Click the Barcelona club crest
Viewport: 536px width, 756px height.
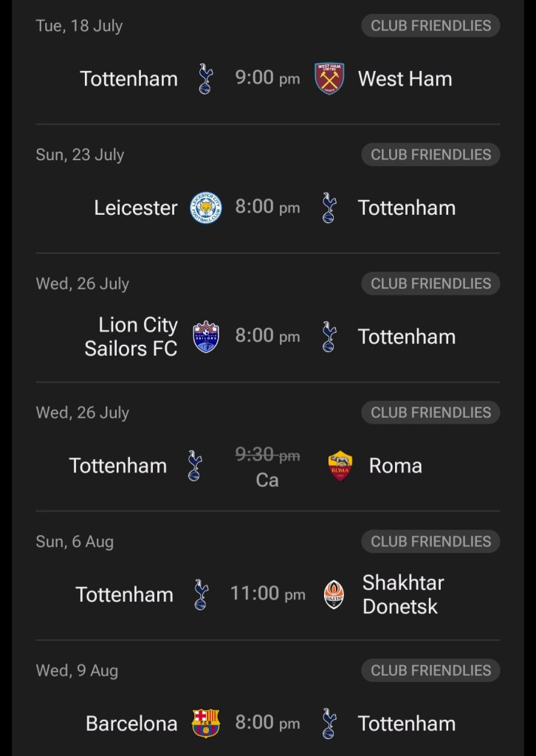(x=205, y=724)
